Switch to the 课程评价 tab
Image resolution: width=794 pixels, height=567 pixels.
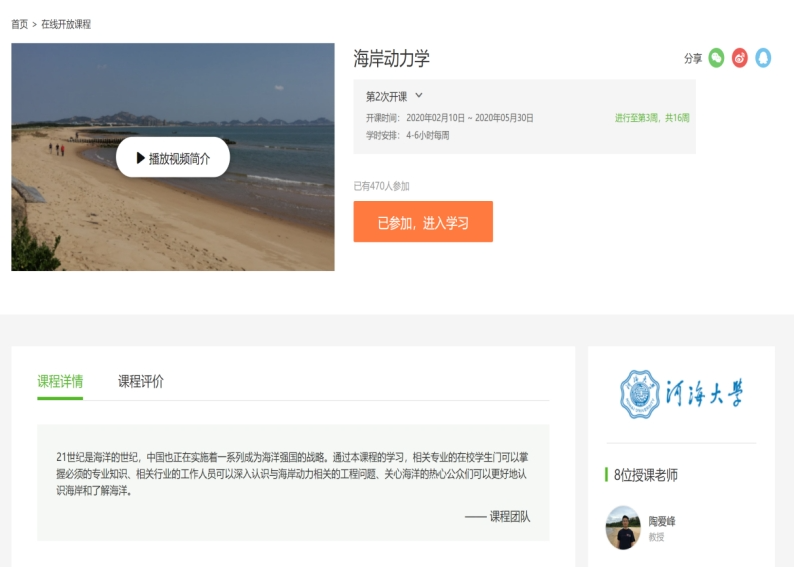pos(141,381)
